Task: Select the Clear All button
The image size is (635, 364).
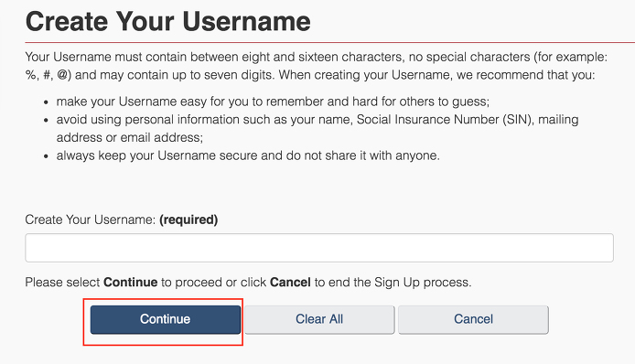Action: (x=319, y=319)
